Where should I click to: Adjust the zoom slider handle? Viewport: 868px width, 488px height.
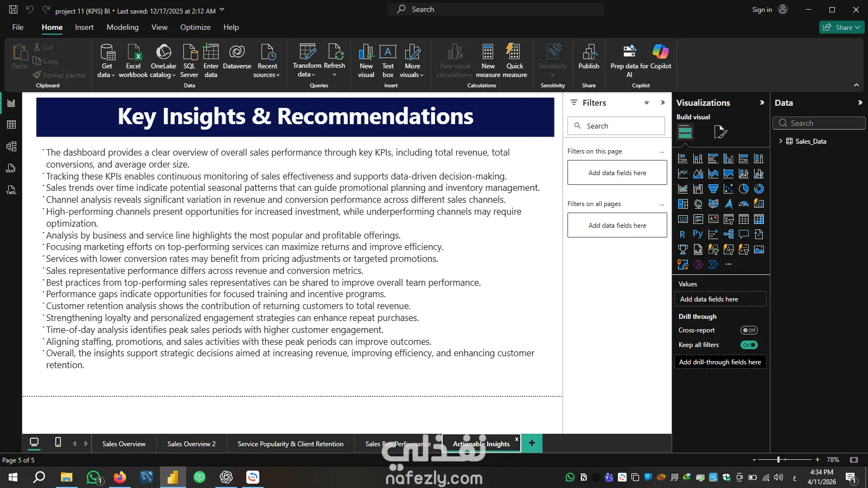coord(778,459)
